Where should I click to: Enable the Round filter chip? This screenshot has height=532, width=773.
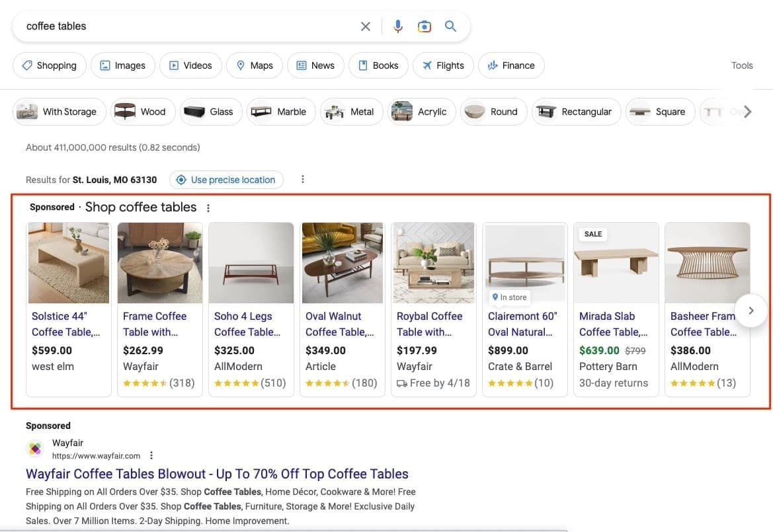point(493,112)
